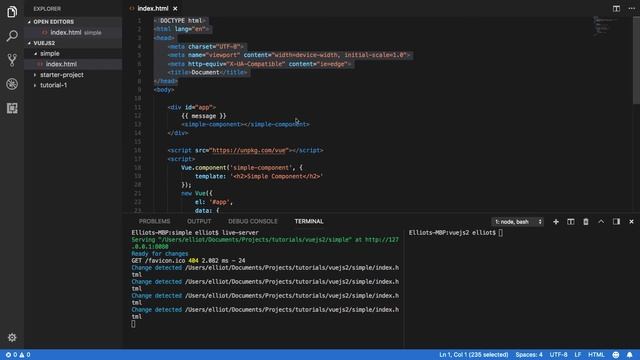Switch to the Output tab
The image size is (640, 360).
pos(199,221)
